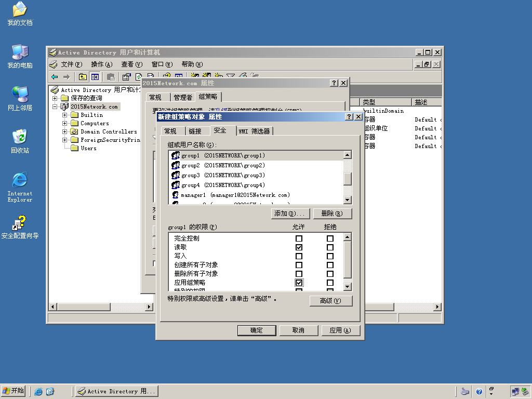Confirm with the OK (确定) button

click(257, 330)
